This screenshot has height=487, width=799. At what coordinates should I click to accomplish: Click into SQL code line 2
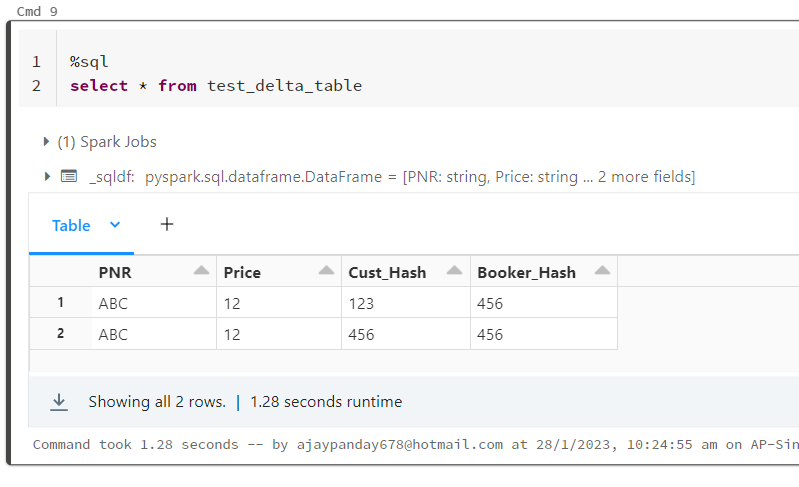216,86
